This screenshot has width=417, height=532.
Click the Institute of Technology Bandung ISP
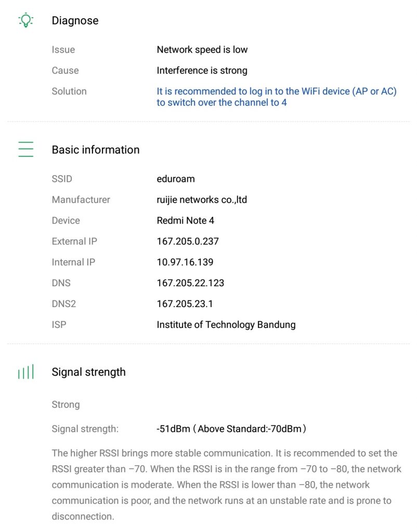(x=226, y=325)
